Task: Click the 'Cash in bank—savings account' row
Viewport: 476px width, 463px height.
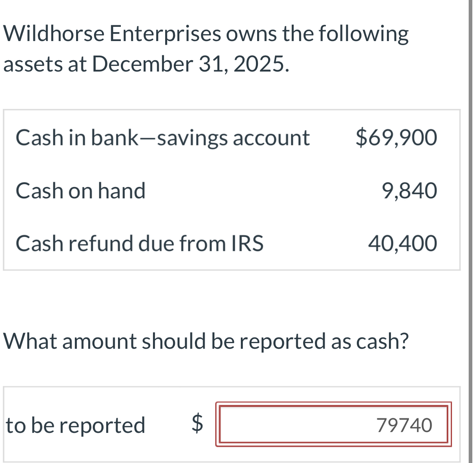Action: coord(162,137)
